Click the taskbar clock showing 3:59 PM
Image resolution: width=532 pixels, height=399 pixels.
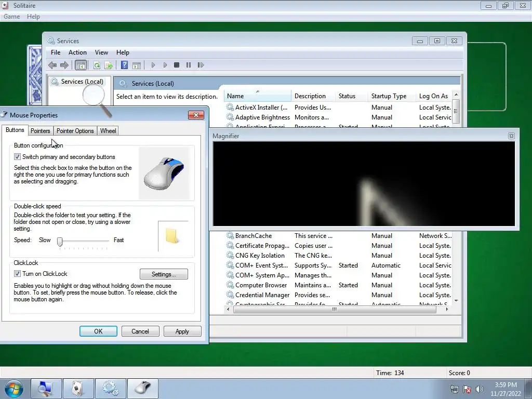(x=506, y=389)
